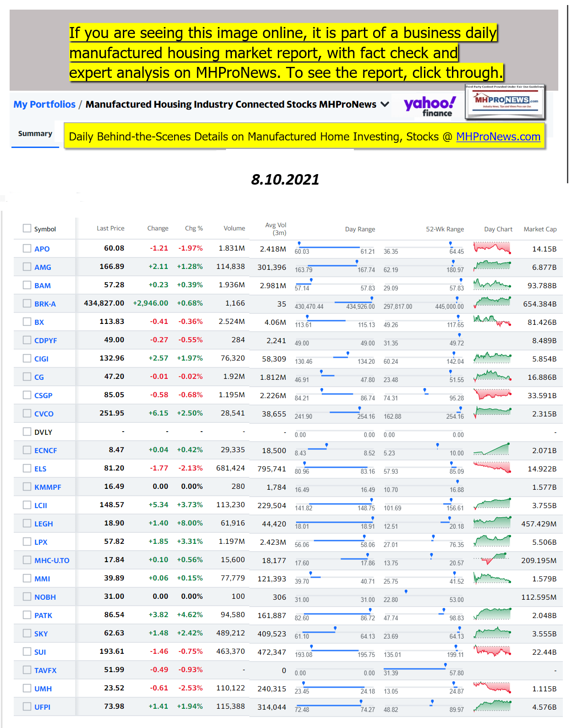Image resolution: width=578 pixels, height=728 pixels.
Task: Click the MHProNews logo badge
Action: point(505,102)
